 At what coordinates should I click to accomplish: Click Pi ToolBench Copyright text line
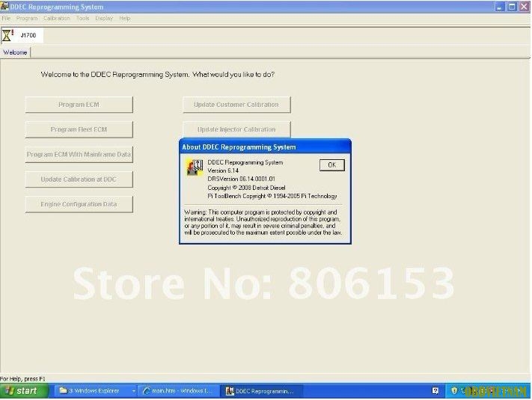[272, 197]
